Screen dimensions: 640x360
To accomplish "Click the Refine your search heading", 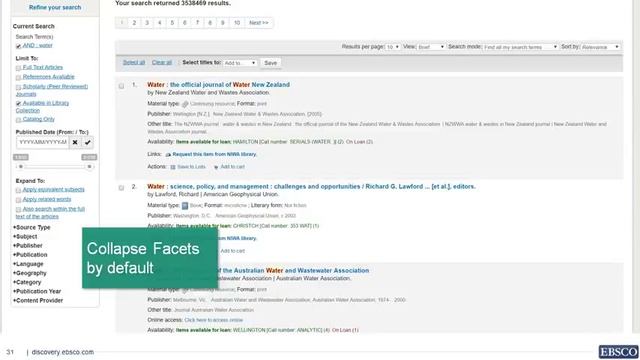I will tap(55, 7).
